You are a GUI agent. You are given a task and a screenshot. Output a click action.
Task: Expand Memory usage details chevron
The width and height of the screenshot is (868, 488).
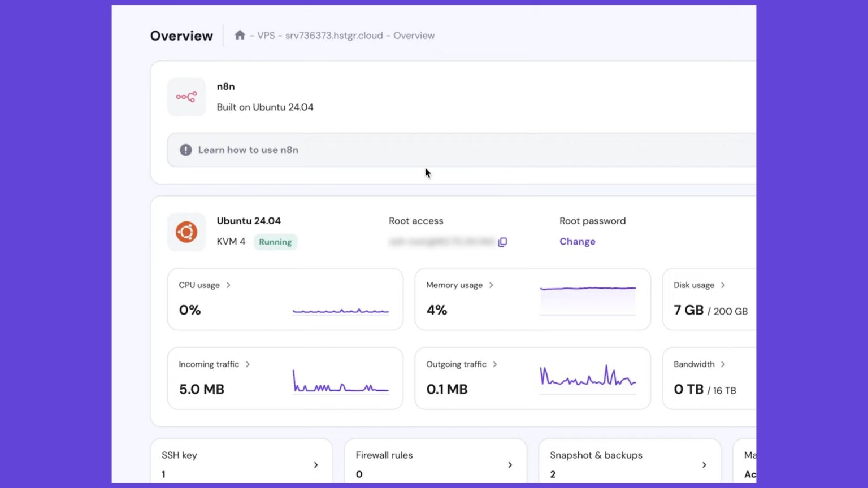(491, 285)
